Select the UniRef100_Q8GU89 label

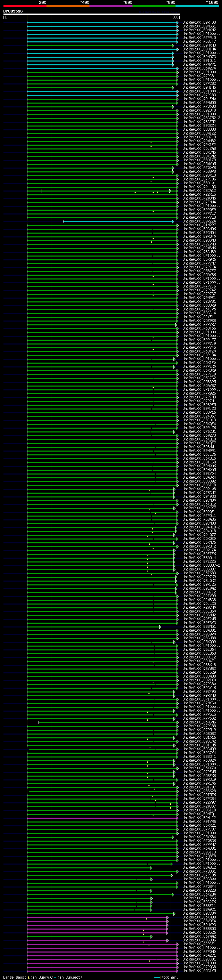click(x=199, y=252)
